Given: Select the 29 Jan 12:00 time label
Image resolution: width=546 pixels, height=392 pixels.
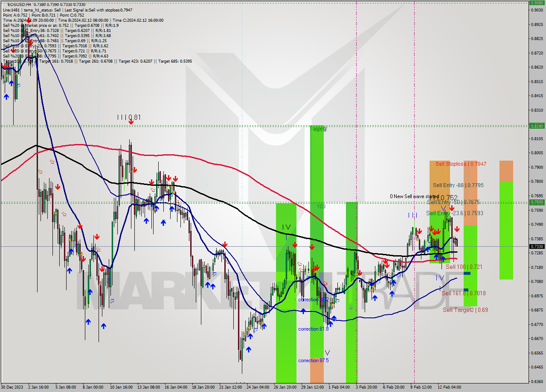Looking at the screenshot, I should pyautogui.click(x=313, y=387).
